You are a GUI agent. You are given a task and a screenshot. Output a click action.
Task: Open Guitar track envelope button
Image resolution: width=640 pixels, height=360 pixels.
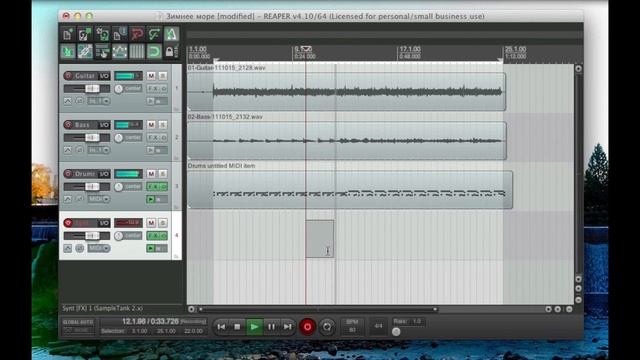pyautogui.click(x=68, y=101)
